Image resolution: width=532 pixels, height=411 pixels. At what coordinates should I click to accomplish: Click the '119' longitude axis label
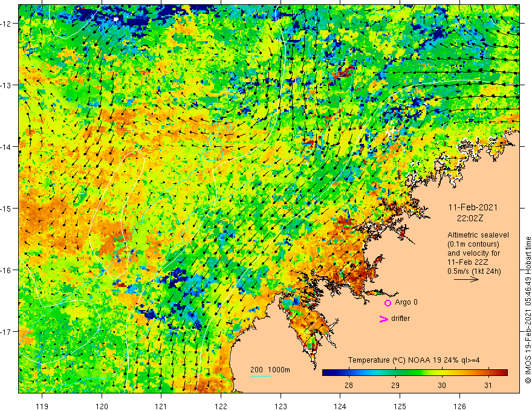pyautogui.click(x=42, y=406)
